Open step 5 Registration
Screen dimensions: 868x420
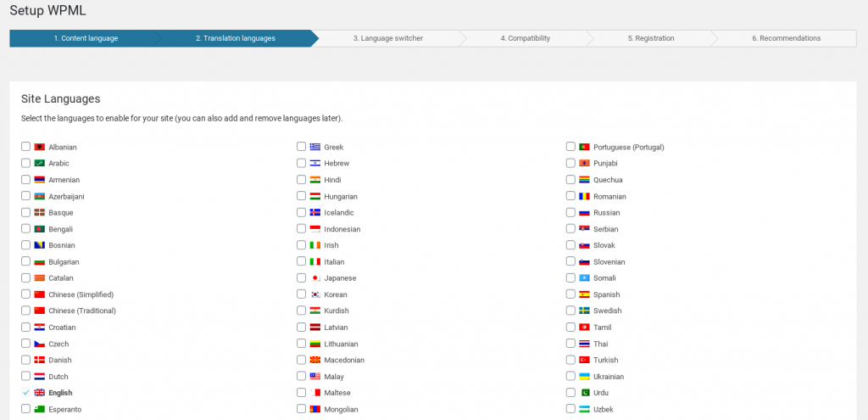651,38
